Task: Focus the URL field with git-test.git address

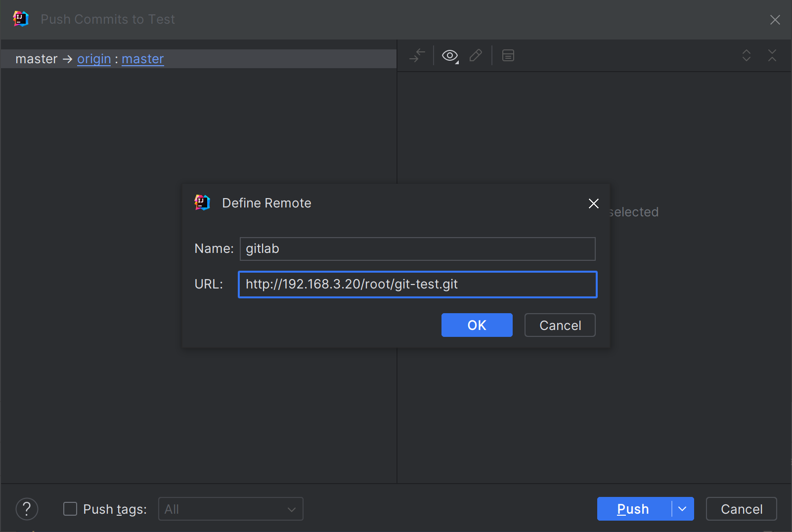Action: click(417, 284)
